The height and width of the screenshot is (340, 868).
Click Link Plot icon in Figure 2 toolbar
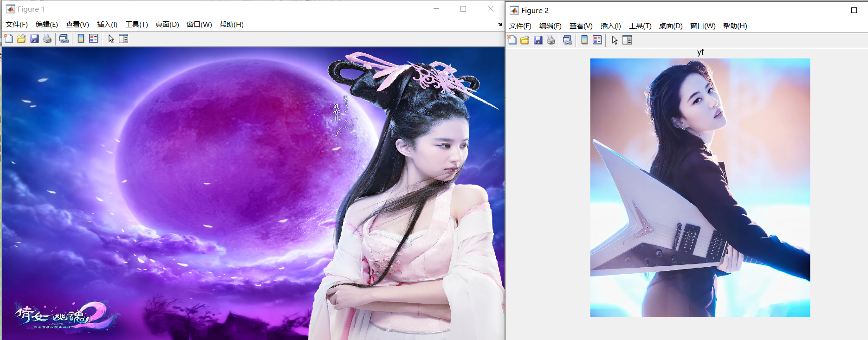point(568,40)
